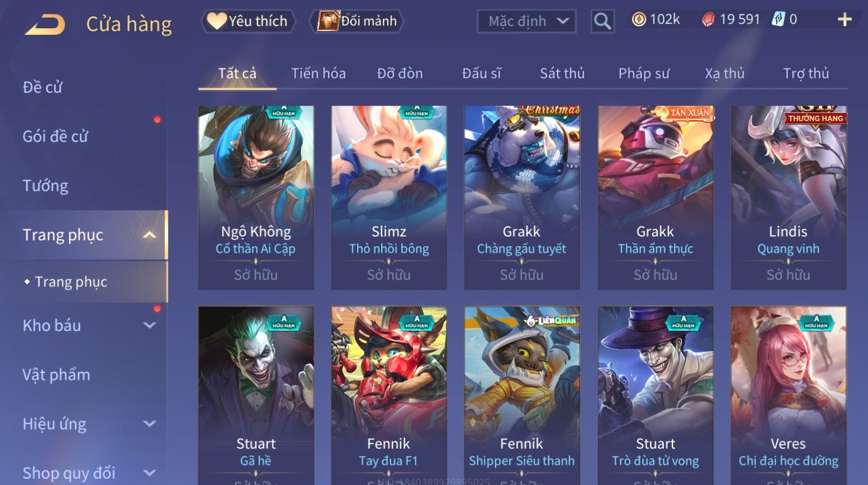Switch to the Pháp sư tab
The image size is (868, 485).
pyautogui.click(x=644, y=73)
